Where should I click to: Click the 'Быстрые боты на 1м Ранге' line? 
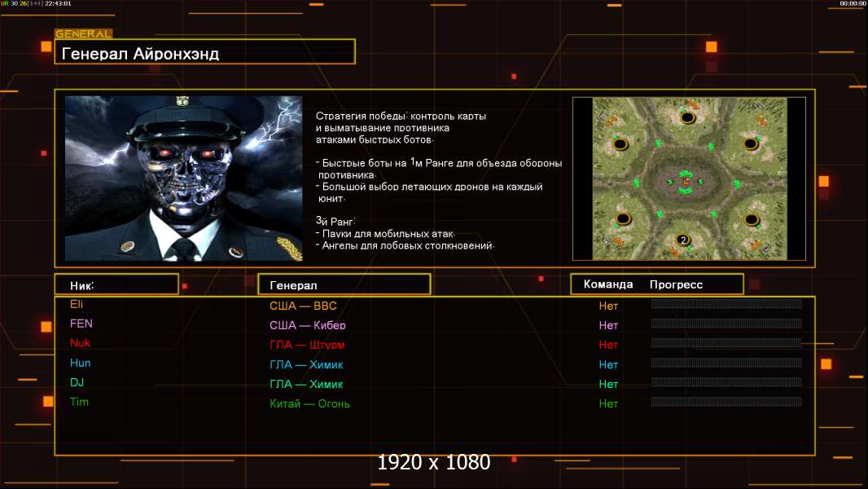[x=439, y=163]
